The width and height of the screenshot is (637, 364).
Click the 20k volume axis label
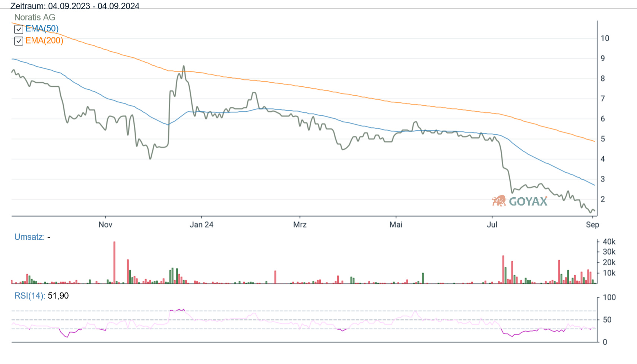click(609, 262)
